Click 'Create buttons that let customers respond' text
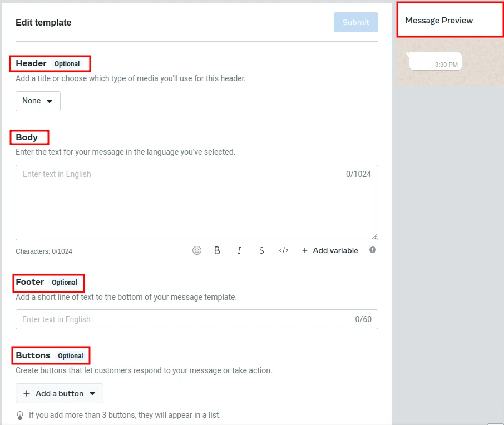 tap(144, 370)
